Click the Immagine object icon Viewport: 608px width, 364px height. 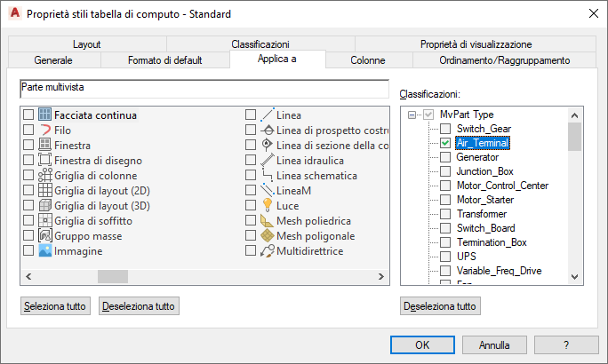(x=44, y=250)
